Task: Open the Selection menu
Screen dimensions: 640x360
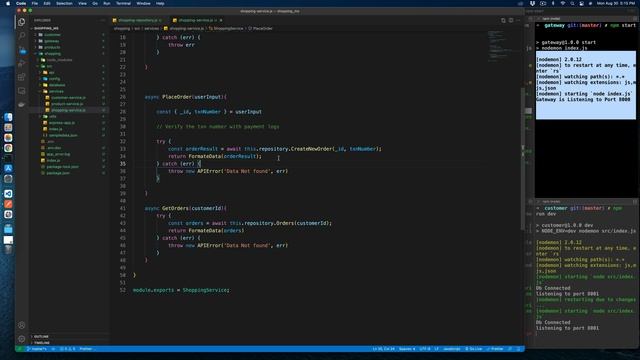Action: pos(64,3)
